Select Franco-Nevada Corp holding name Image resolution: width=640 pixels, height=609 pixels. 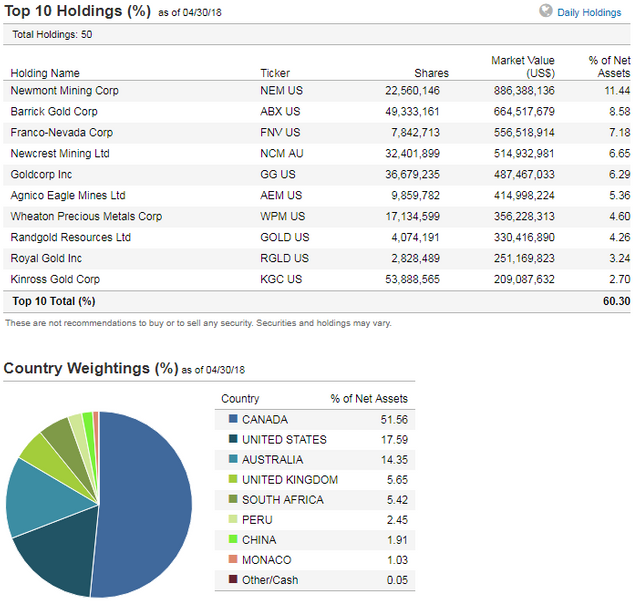coord(62,133)
